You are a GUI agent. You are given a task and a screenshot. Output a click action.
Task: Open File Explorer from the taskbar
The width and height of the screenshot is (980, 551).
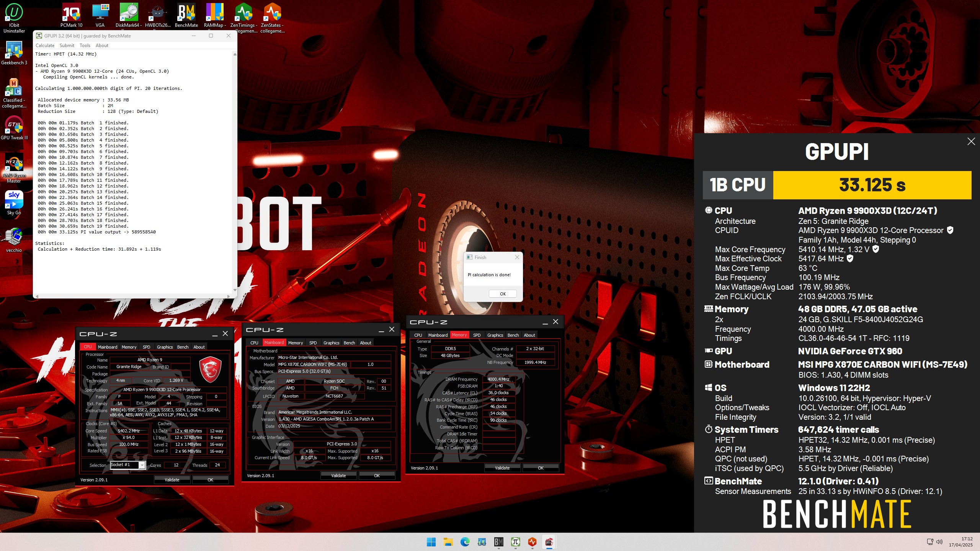tap(448, 542)
